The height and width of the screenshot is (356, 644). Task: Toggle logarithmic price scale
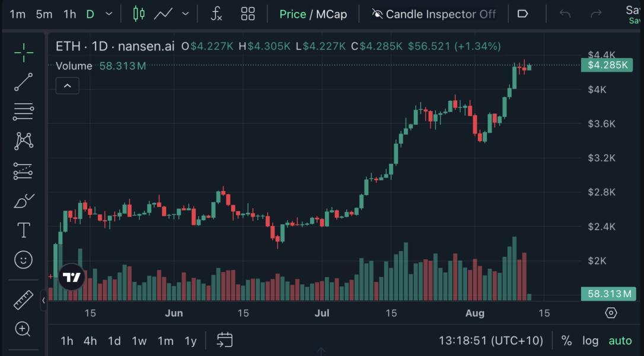pos(590,341)
